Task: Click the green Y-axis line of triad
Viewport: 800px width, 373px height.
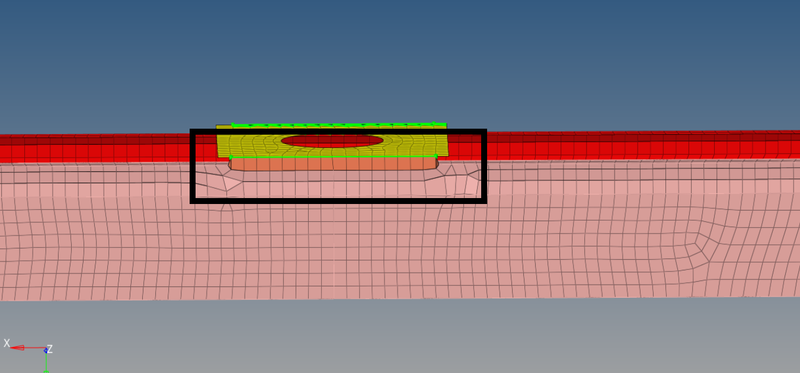Action: point(46,362)
